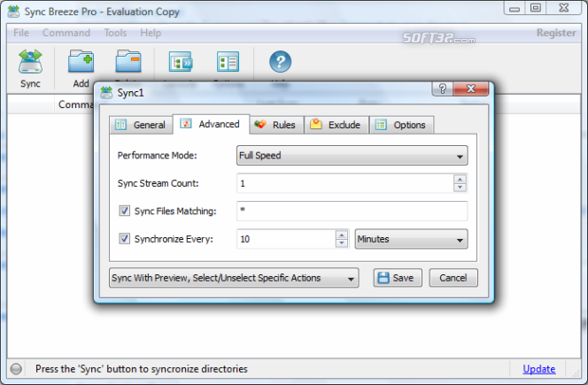Increase Synchronize Every interval with up arrow
Image resolution: width=588 pixels, height=385 pixels.
pyautogui.click(x=341, y=235)
